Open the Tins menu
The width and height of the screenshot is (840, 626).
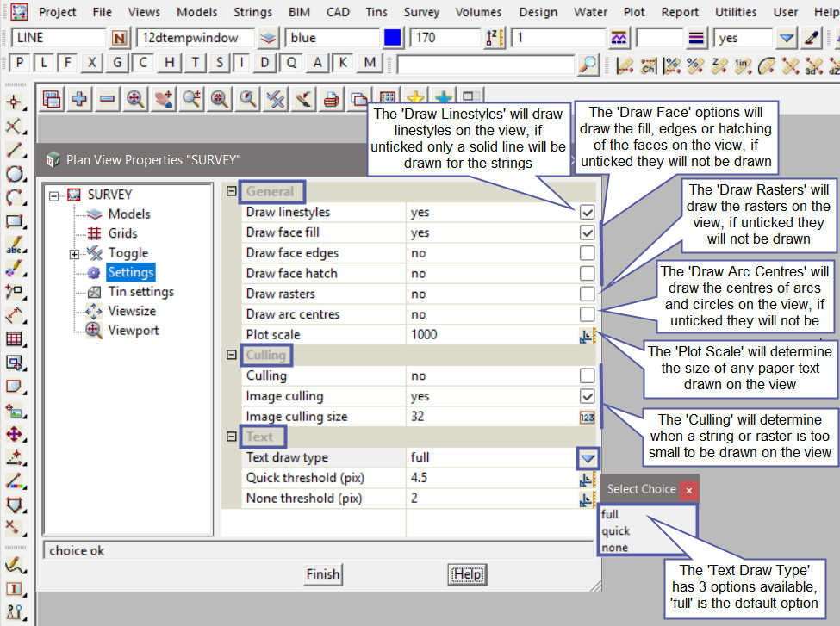pos(374,12)
